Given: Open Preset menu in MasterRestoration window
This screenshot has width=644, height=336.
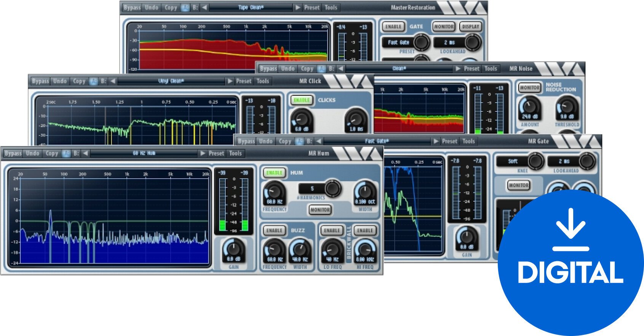Looking at the screenshot, I should tap(312, 8).
